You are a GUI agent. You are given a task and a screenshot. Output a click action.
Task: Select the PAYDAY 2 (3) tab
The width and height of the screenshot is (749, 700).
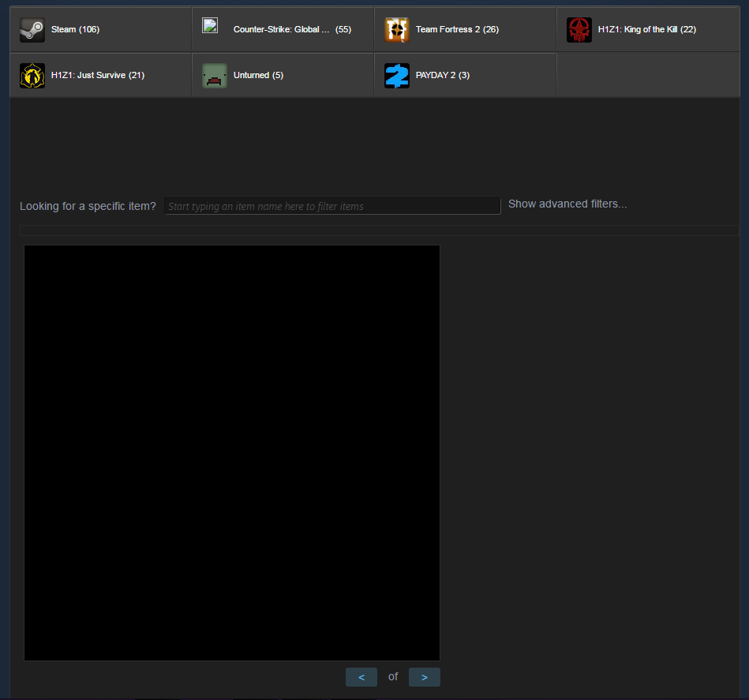click(x=465, y=75)
